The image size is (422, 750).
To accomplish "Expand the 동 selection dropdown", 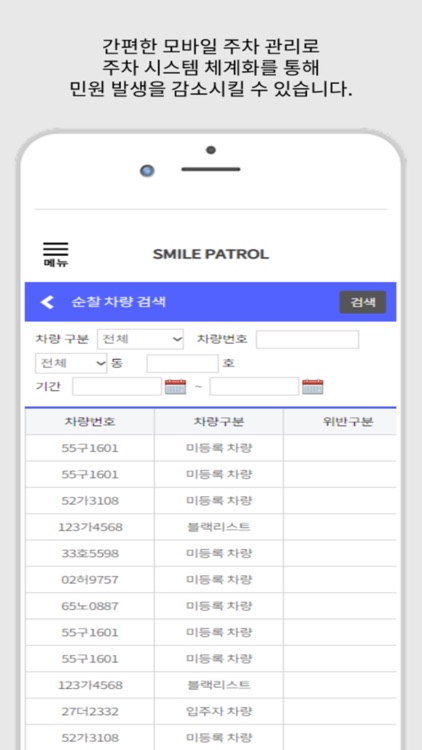I will click(71, 363).
